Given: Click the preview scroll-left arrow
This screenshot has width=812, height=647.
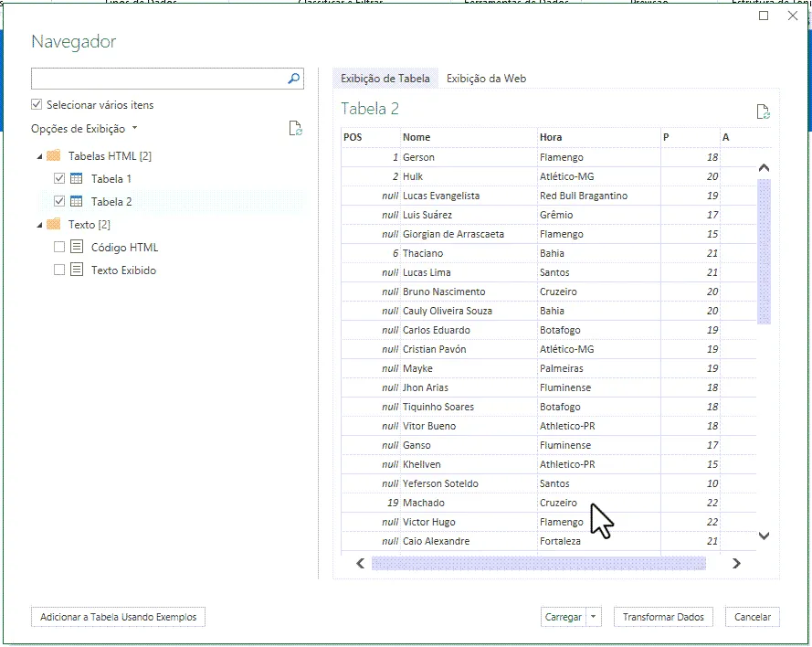Looking at the screenshot, I should (x=361, y=563).
